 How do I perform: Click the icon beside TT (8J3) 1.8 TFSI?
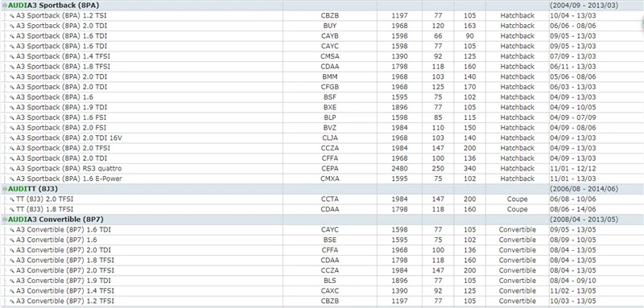coord(12,210)
